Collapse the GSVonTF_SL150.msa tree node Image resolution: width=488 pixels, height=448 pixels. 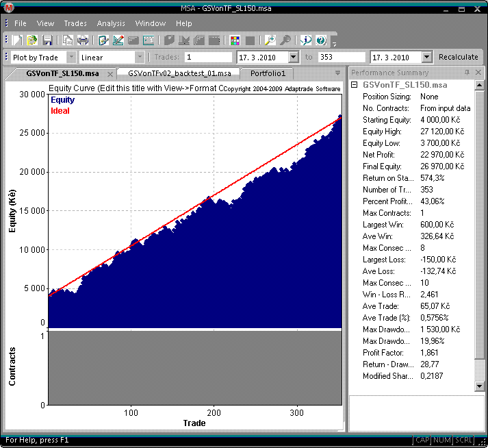pyautogui.click(x=354, y=85)
